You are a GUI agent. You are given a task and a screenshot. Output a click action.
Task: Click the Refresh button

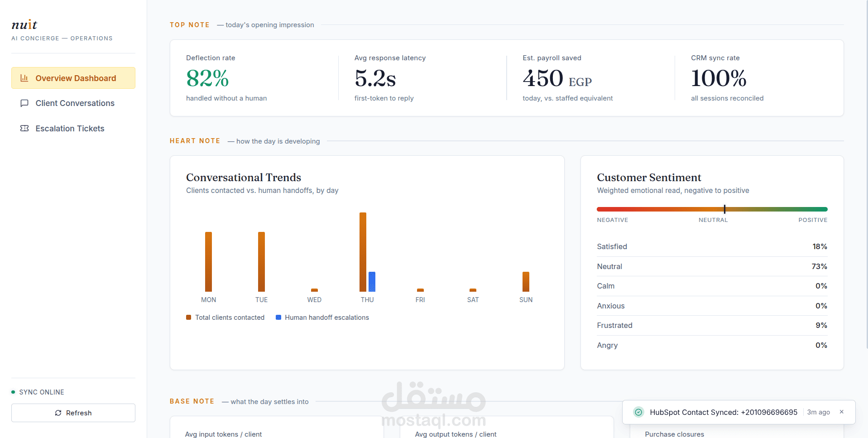(73, 413)
